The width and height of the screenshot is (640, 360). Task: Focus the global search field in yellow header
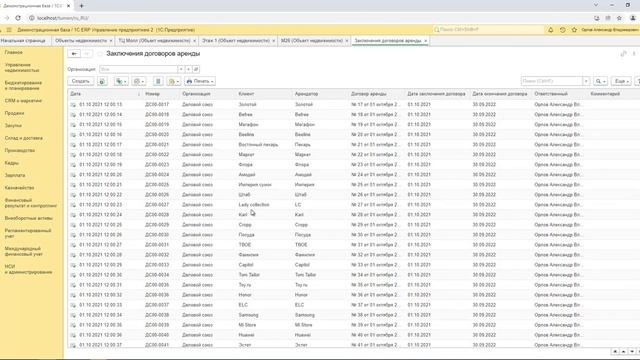click(x=488, y=30)
